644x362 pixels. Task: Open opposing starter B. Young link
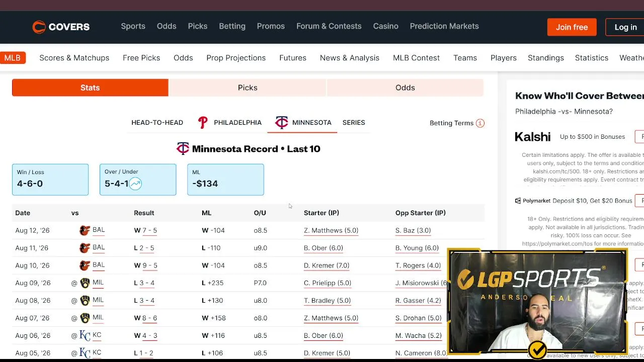(417, 248)
